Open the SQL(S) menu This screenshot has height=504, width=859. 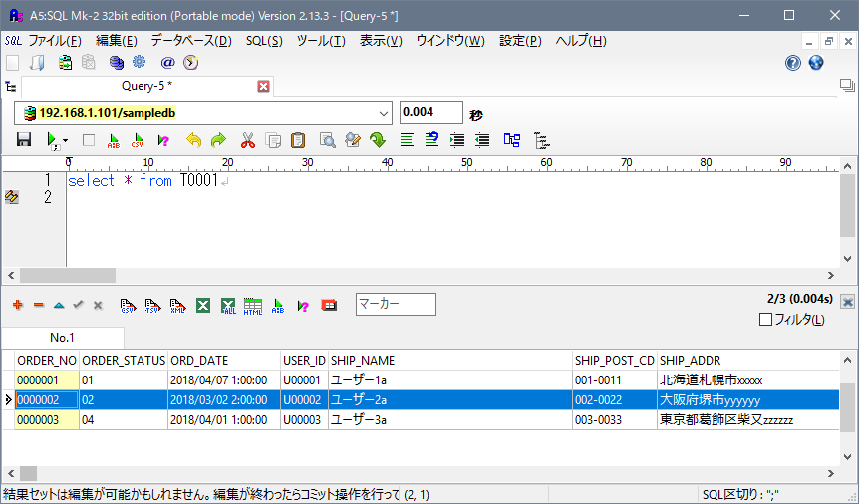click(264, 41)
